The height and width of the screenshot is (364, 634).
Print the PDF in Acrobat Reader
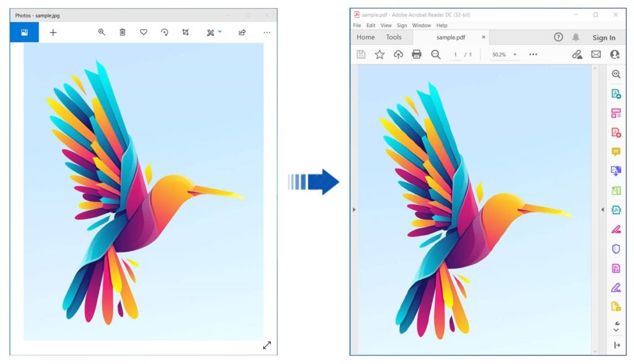[416, 54]
